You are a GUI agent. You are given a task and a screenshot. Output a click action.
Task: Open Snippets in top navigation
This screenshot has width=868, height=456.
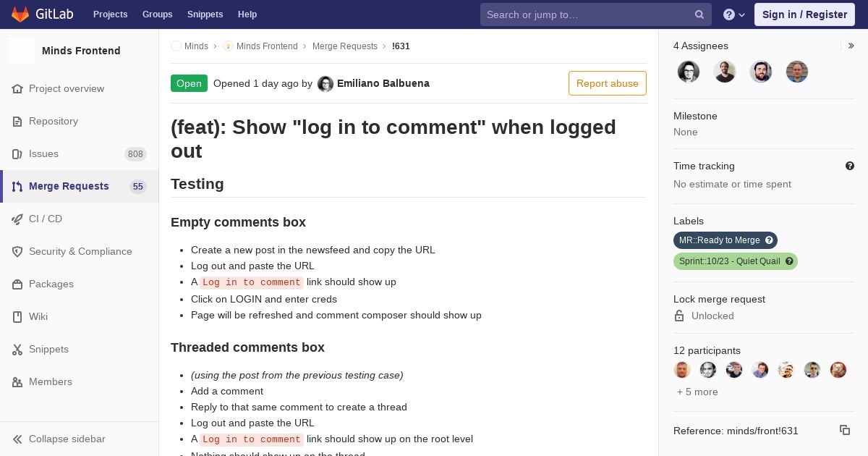[x=205, y=14]
